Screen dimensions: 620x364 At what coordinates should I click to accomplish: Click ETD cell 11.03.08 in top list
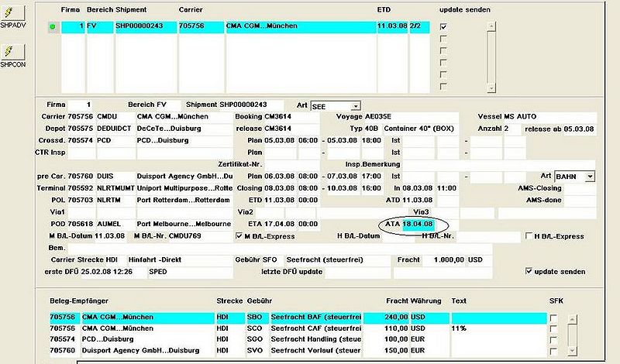(x=392, y=26)
